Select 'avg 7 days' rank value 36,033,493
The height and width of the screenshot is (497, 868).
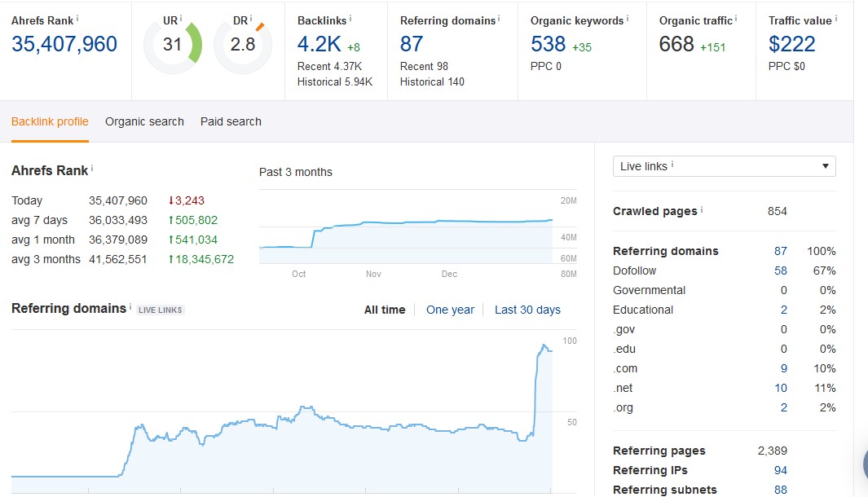click(x=118, y=220)
